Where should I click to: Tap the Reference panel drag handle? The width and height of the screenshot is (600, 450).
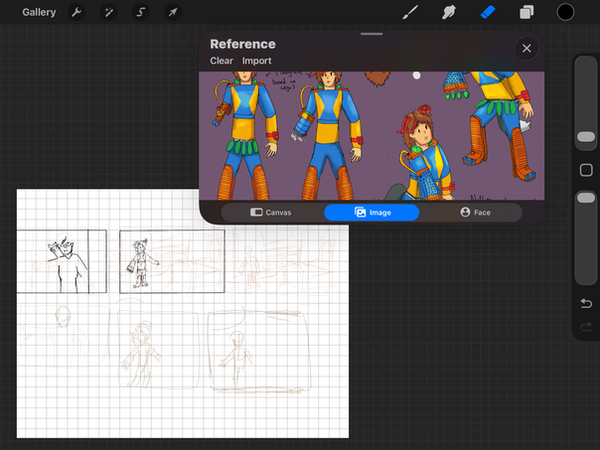coord(372,34)
